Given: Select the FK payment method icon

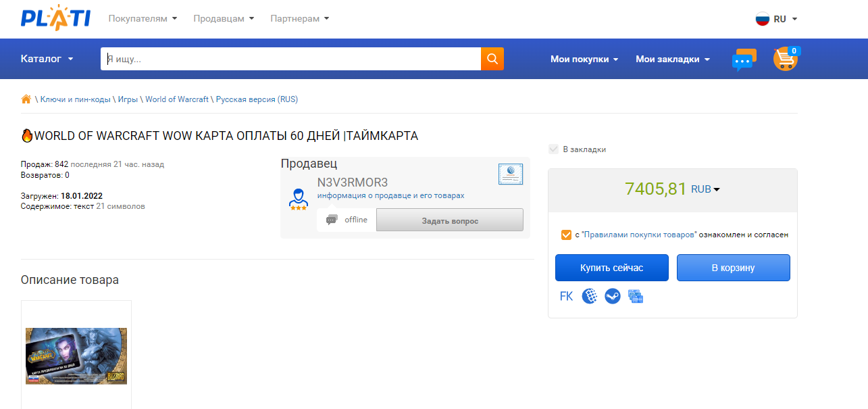Looking at the screenshot, I should click(x=566, y=296).
